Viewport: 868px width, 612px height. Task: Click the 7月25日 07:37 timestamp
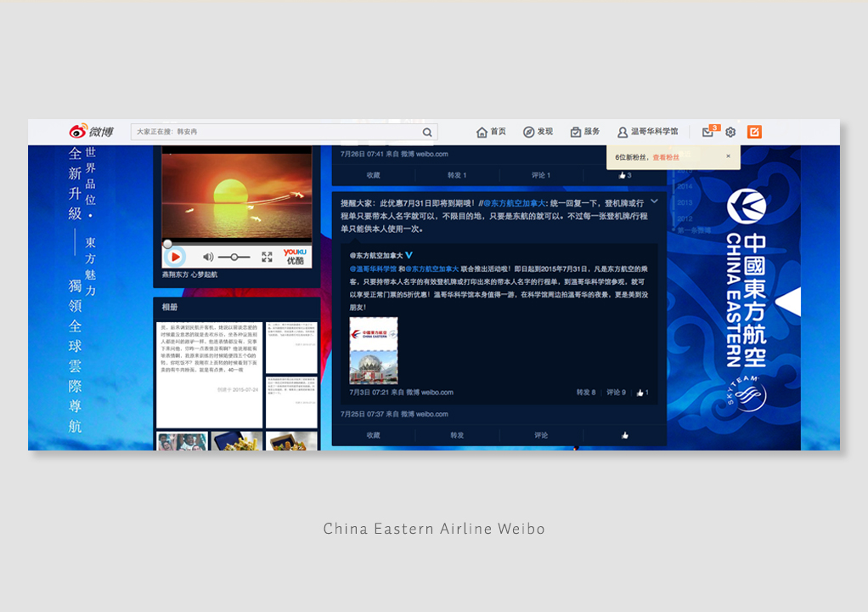pyautogui.click(x=362, y=414)
